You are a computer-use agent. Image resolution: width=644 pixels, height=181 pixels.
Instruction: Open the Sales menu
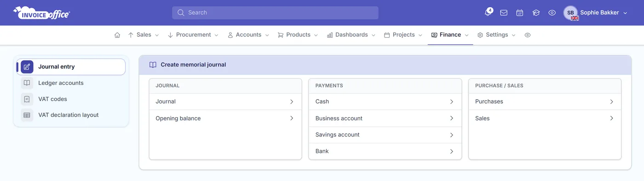point(144,35)
